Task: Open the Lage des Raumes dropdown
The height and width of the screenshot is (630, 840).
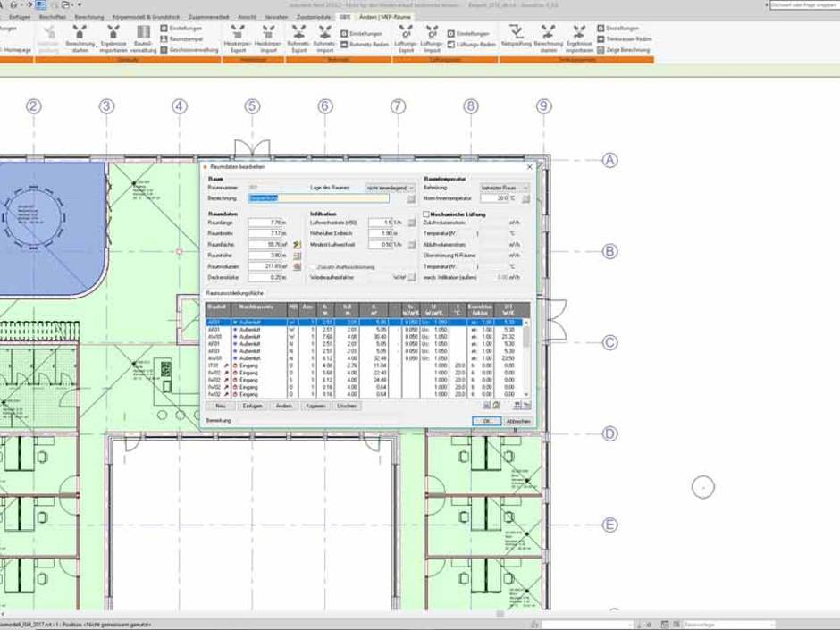Action: (391, 188)
